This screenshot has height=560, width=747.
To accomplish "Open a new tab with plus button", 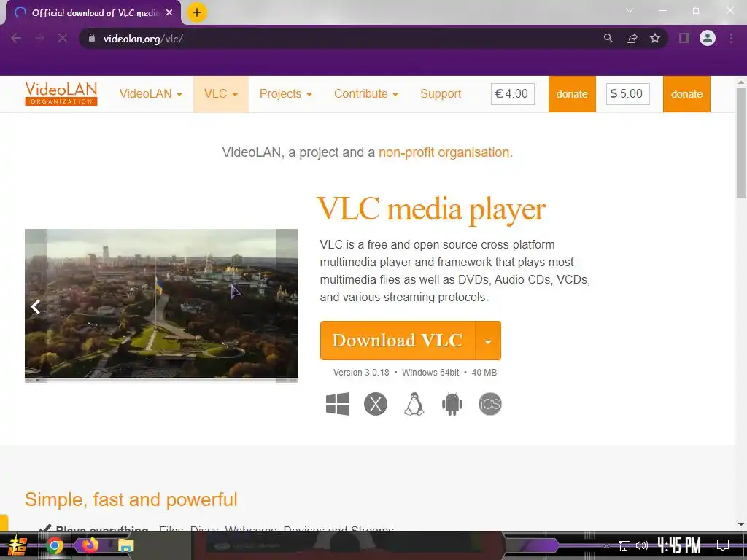I will (x=197, y=12).
